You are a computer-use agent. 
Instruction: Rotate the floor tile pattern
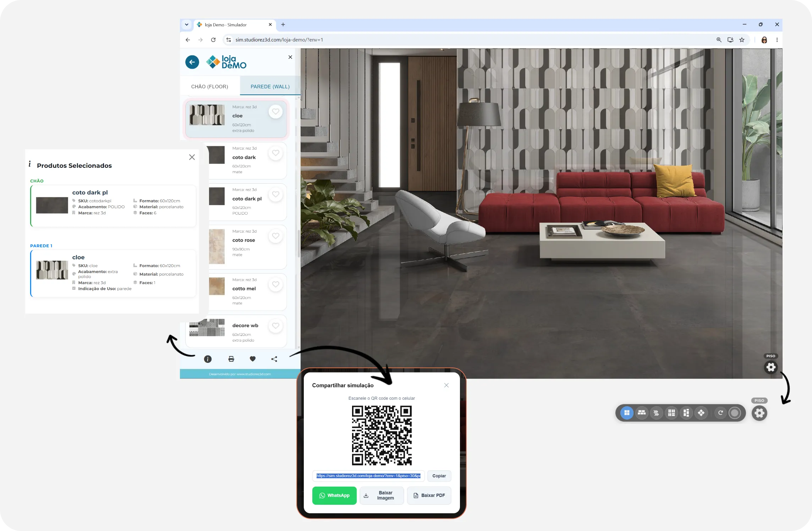pyautogui.click(x=720, y=413)
